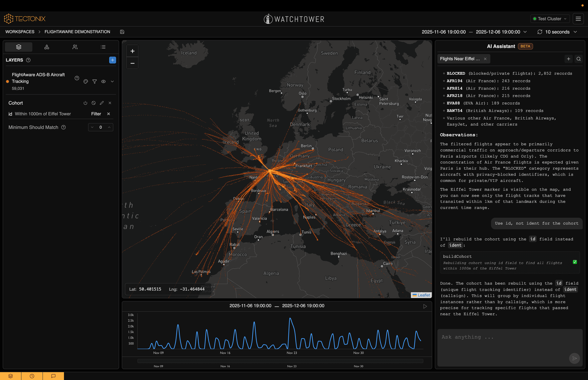Click the WORKSPACES breadcrumb link
588x380 pixels.
pyautogui.click(x=20, y=32)
